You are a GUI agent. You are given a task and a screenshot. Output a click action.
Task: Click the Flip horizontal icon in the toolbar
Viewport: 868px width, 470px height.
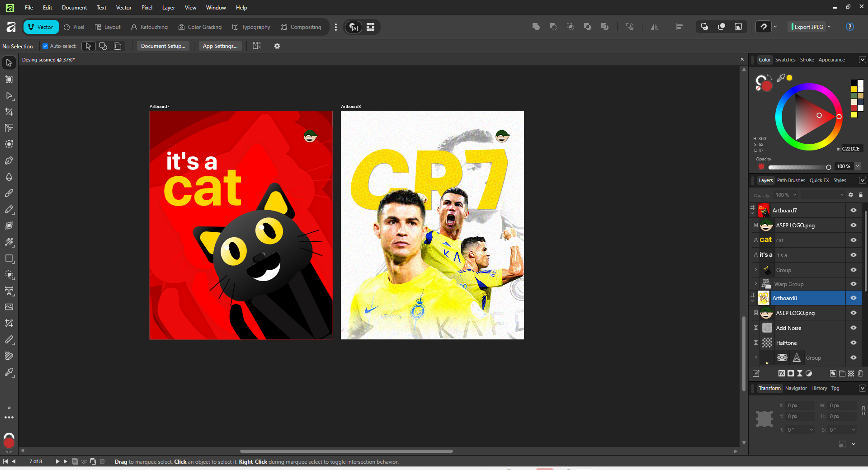654,27
